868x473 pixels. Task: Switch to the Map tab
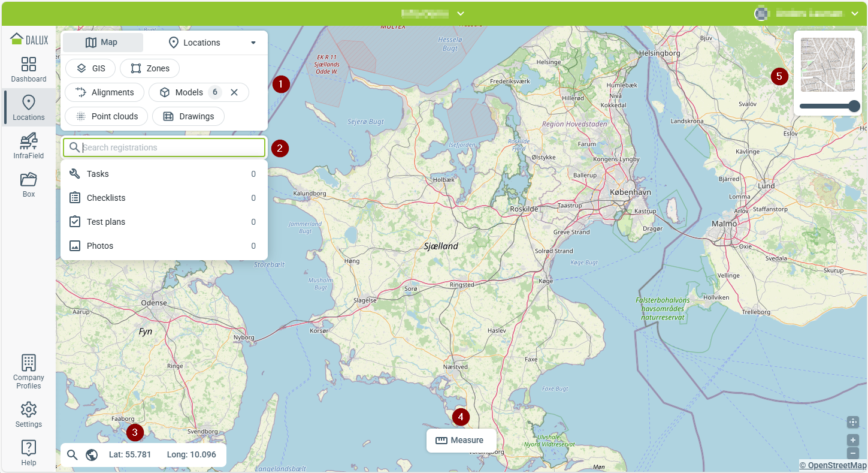tap(102, 43)
